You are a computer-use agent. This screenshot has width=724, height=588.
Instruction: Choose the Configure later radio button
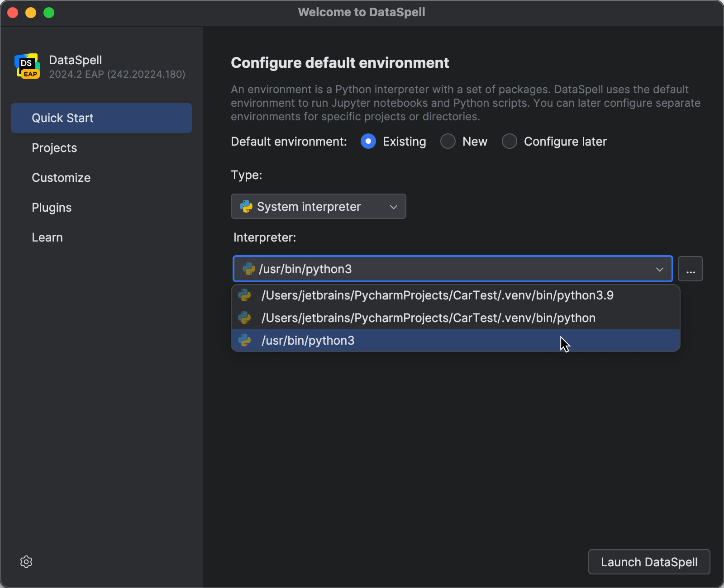pos(510,141)
